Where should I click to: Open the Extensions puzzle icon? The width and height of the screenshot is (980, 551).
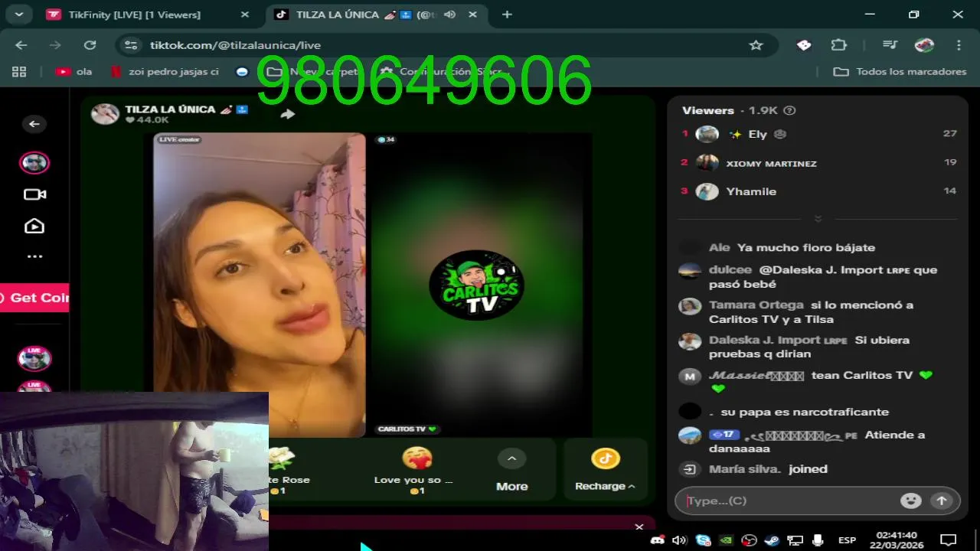click(x=839, y=45)
